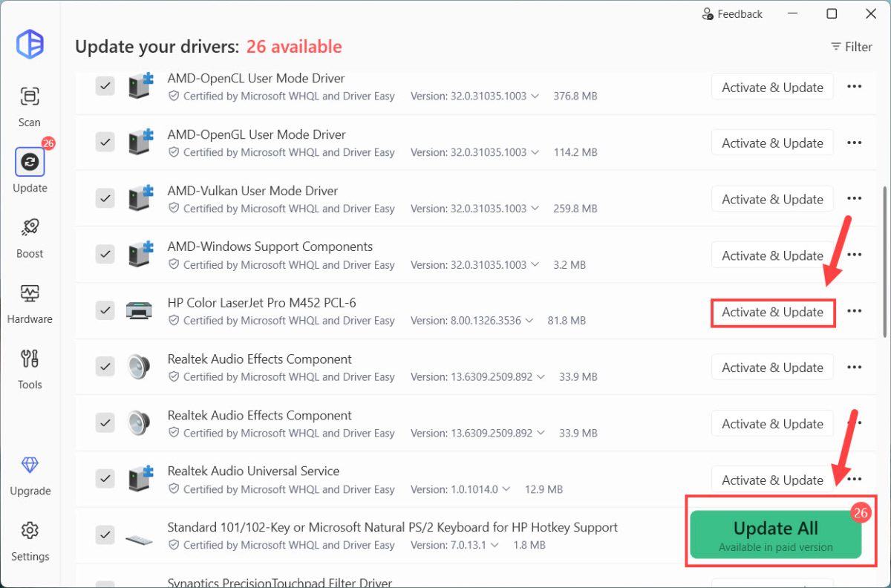Image resolution: width=891 pixels, height=588 pixels.
Task: Click the Feedback button in title bar
Action: click(x=732, y=14)
